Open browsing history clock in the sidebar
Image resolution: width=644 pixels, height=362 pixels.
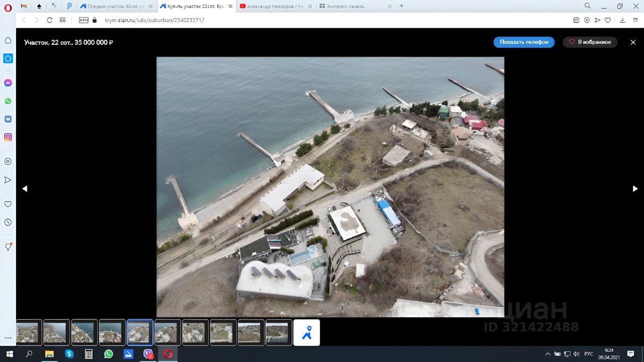point(8,222)
